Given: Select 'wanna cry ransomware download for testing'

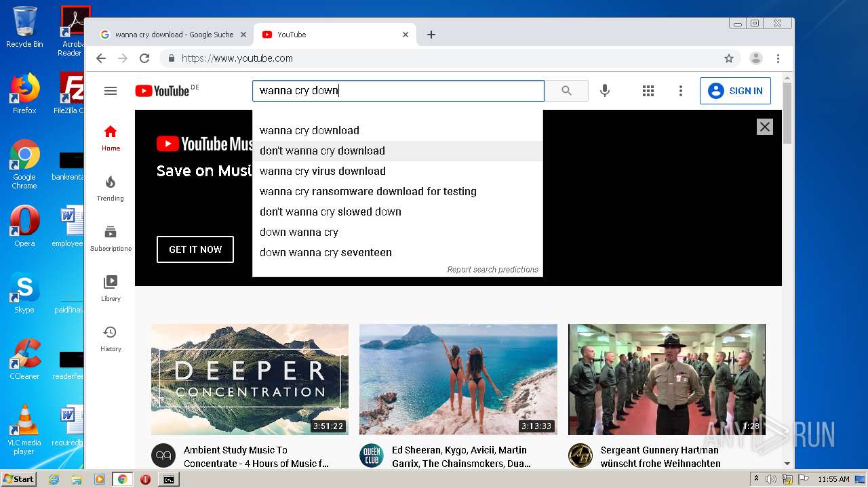Looking at the screenshot, I should [x=397, y=191].
